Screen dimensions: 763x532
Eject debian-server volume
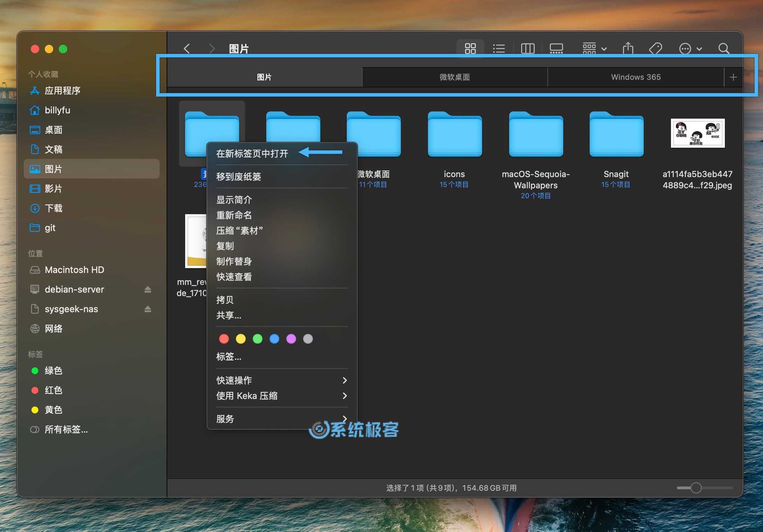148,289
